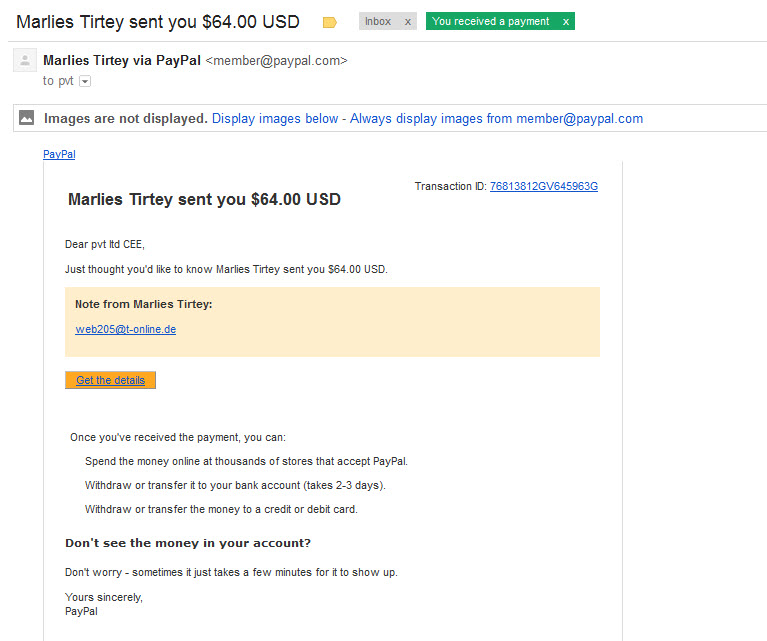The image size is (767, 641).
Task: Click the blocked images picture icon
Action: pyautogui.click(x=26, y=118)
